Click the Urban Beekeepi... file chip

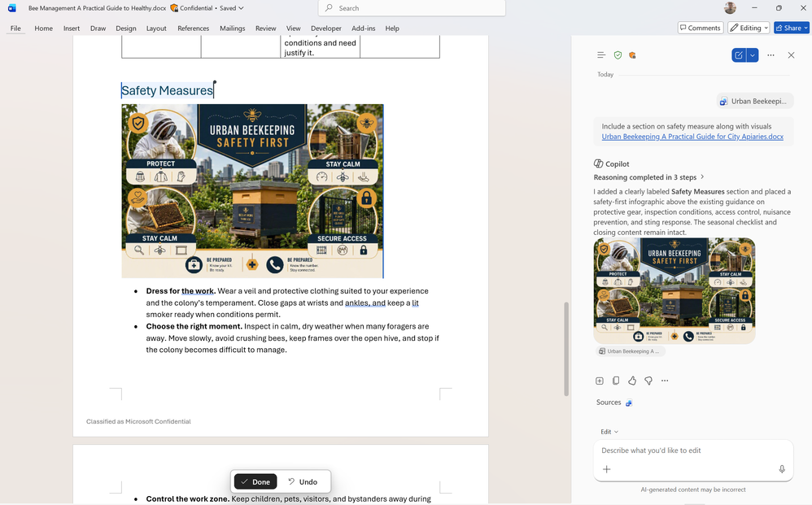(x=755, y=101)
